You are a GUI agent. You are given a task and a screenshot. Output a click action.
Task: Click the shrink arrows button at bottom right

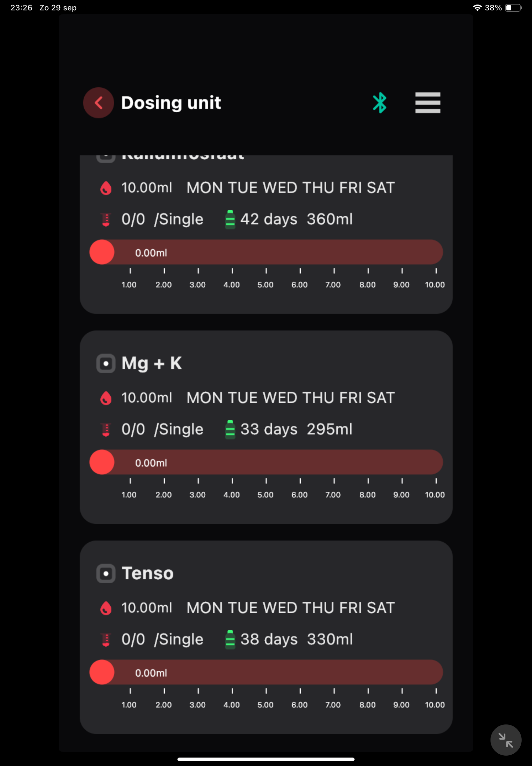[506, 740]
